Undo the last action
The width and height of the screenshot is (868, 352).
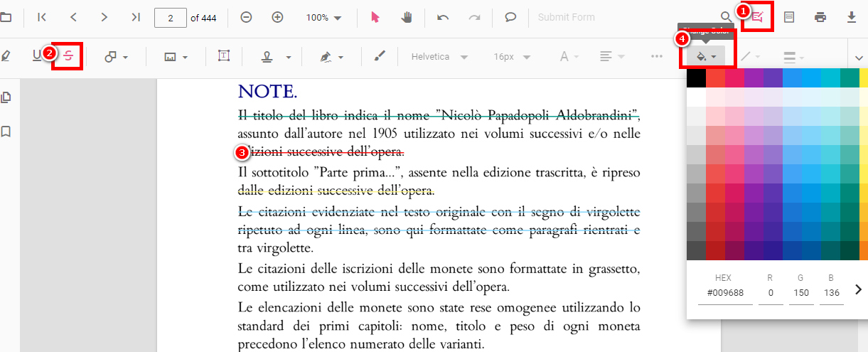[443, 17]
